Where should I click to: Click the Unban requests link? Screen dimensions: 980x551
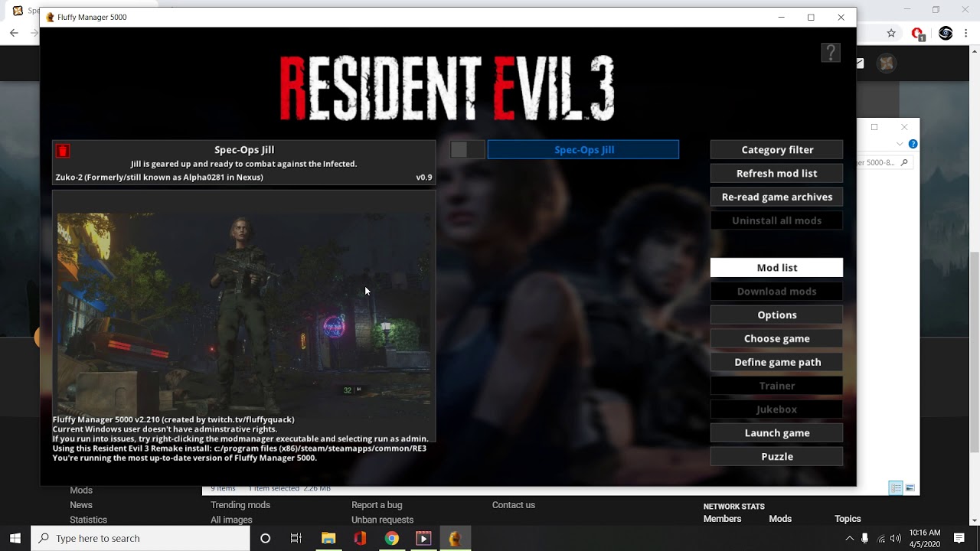[382, 520]
